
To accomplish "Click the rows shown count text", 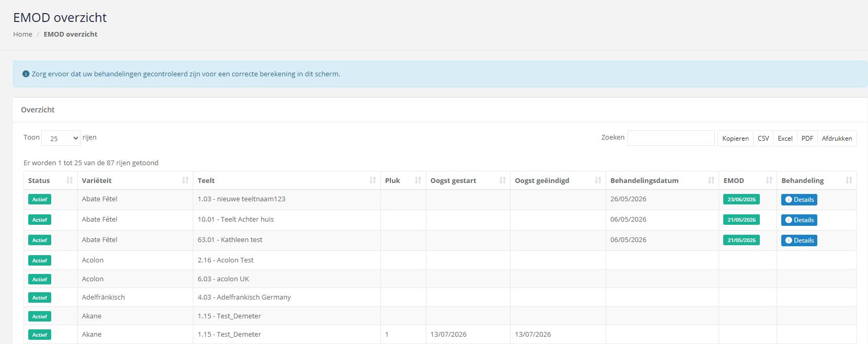I will click(91, 163).
